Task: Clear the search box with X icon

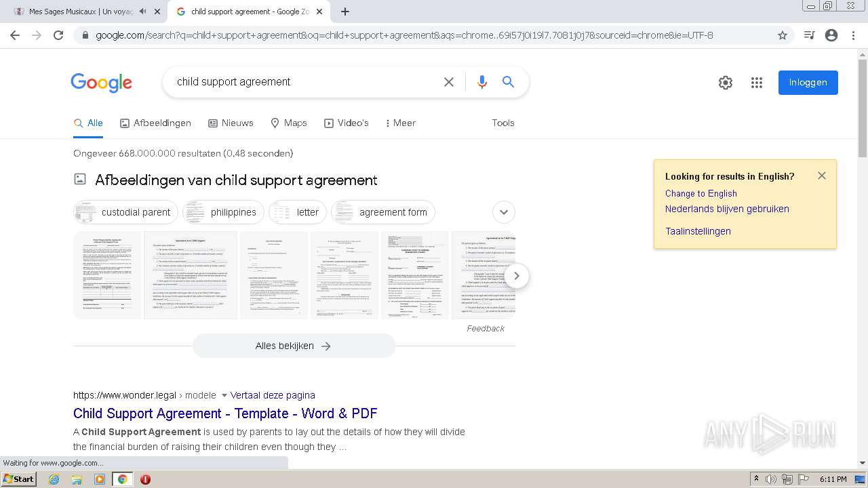Action: pos(449,82)
